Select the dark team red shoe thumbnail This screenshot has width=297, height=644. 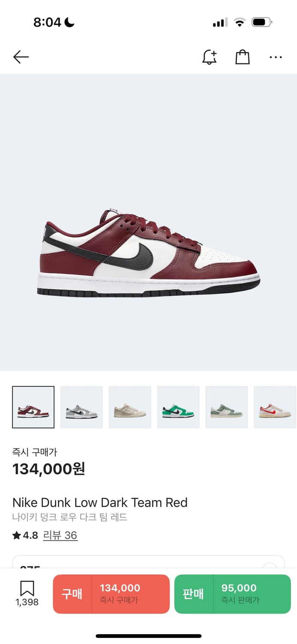(33, 407)
